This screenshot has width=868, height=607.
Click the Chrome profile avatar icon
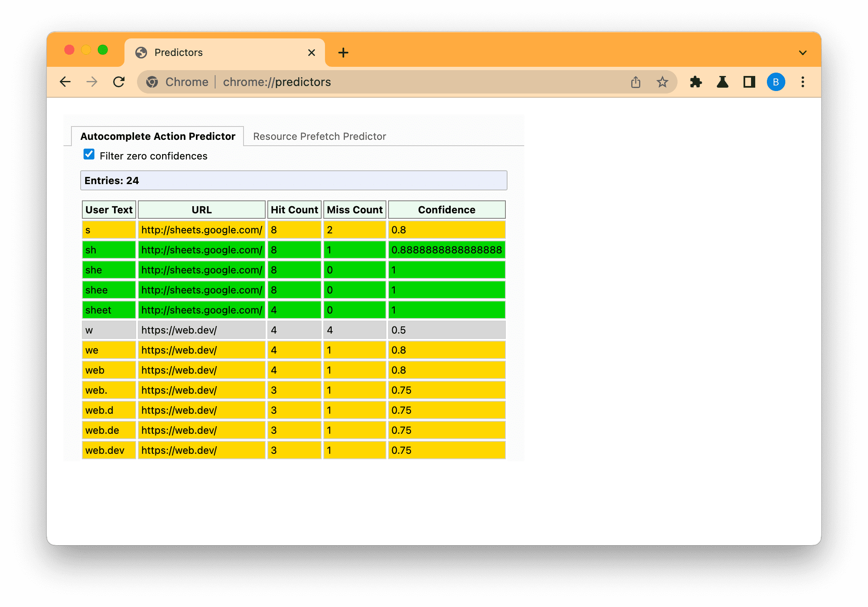pyautogui.click(x=777, y=82)
